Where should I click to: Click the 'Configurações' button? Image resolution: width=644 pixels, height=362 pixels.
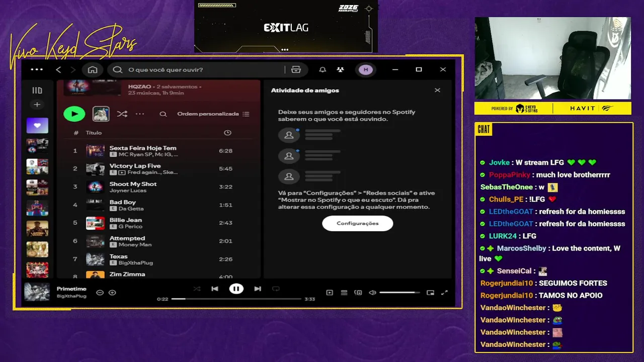[x=358, y=223]
